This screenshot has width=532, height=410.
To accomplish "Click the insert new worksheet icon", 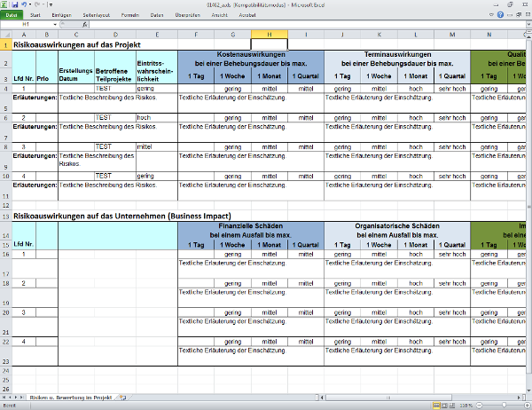I will [125, 397].
